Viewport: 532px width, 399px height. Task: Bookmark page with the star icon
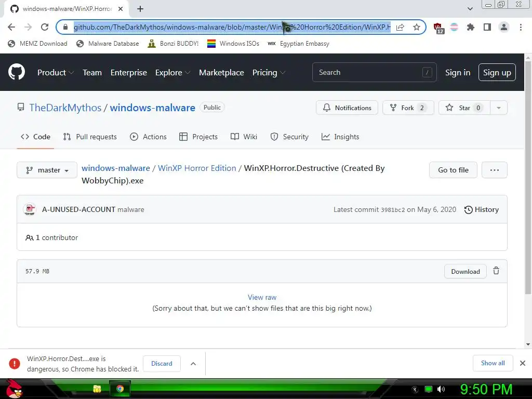[x=416, y=27]
